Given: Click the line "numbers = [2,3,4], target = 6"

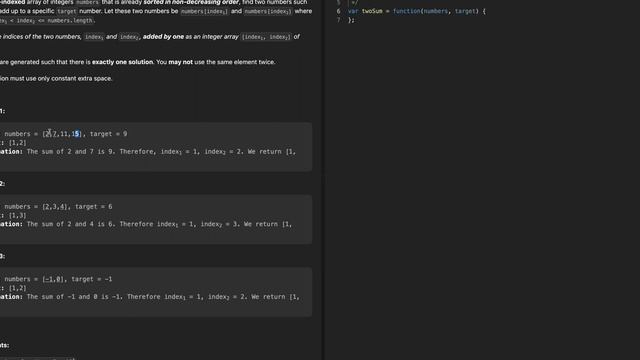Looking at the screenshot, I should [58, 207].
